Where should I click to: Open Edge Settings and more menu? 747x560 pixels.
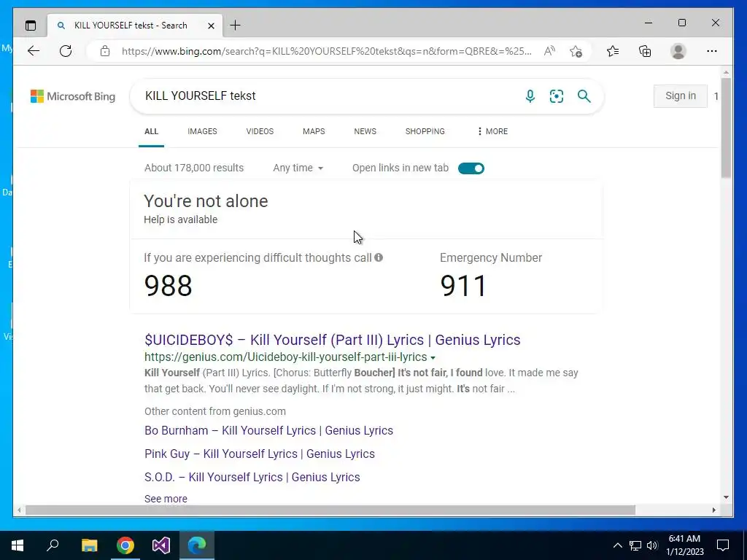pyautogui.click(x=712, y=51)
